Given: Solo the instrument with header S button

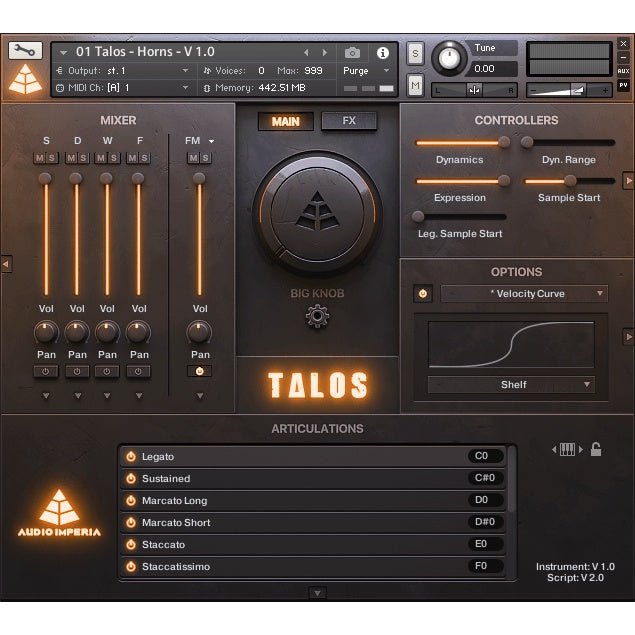Looking at the screenshot, I should 415,53.
